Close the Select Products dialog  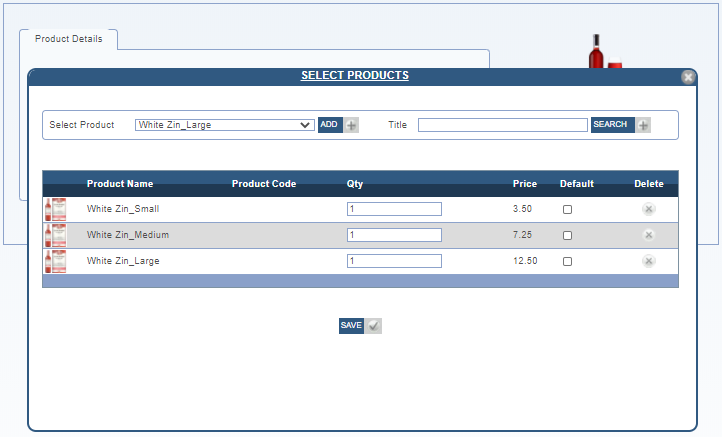pos(688,77)
